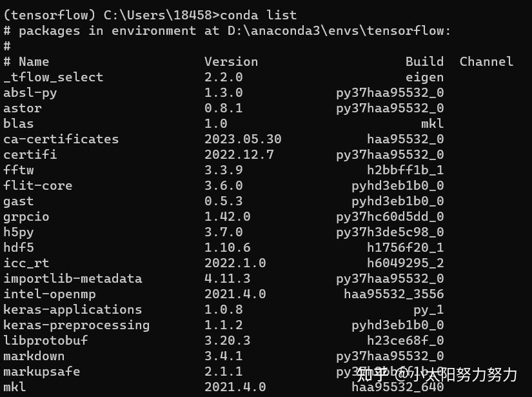The width and height of the screenshot is (532, 397).
Task: Click the grpcio version 1.42.0
Action: [228, 217]
